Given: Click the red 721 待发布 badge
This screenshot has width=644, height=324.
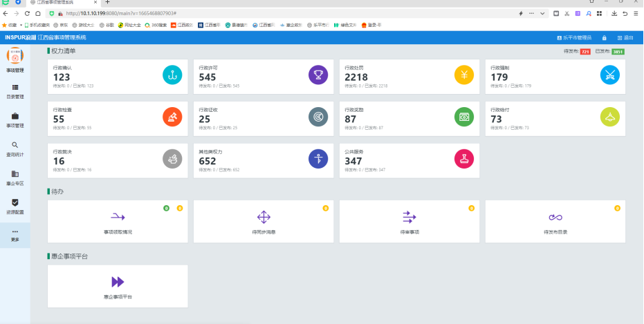Looking at the screenshot, I should pos(585,52).
